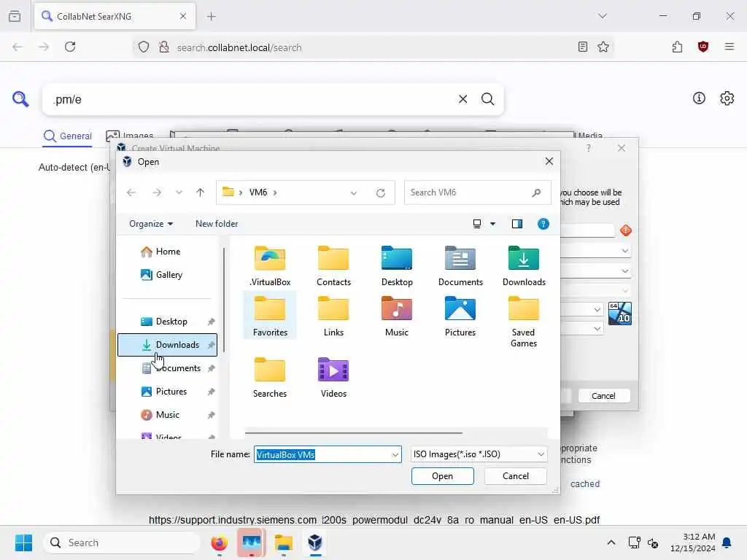Reload the browser page
Viewport: 747px width, 560px height.
[x=70, y=47]
